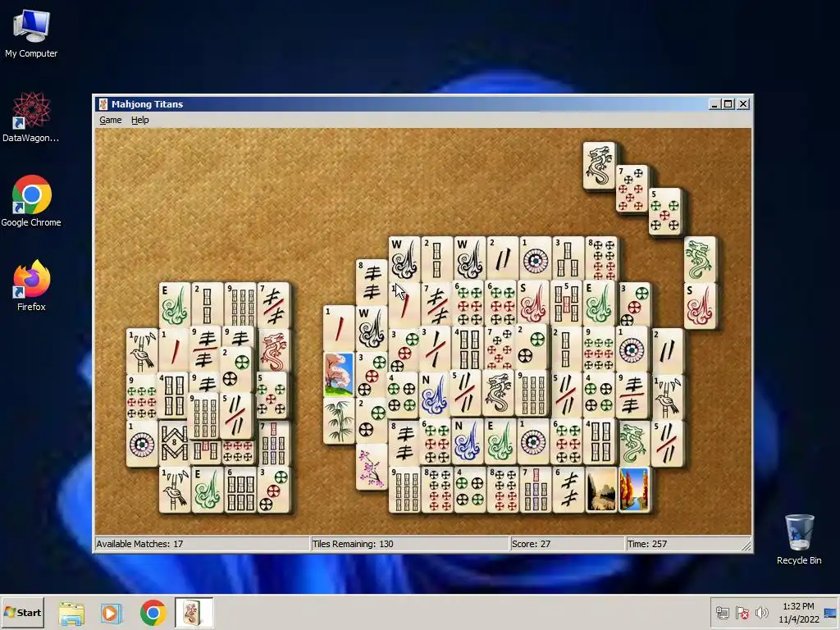Open the file explorer taskbar icon
Screen dimensions: 840x630
point(71,614)
